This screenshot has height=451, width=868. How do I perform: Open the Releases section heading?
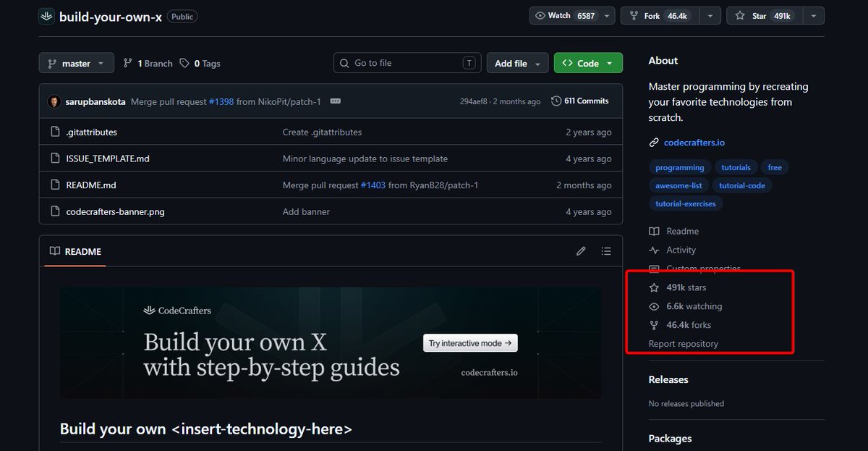(x=668, y=379)
